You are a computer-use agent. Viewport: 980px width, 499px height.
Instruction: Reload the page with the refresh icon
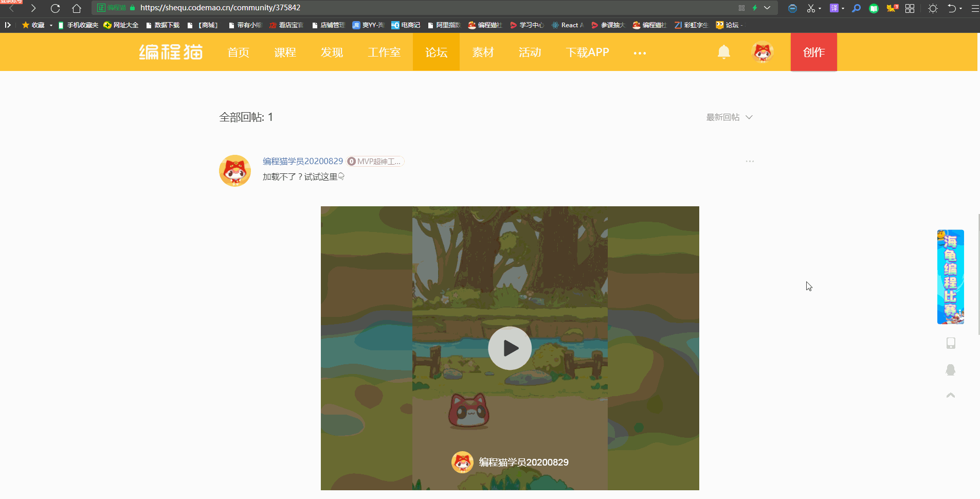coord(55,8)
